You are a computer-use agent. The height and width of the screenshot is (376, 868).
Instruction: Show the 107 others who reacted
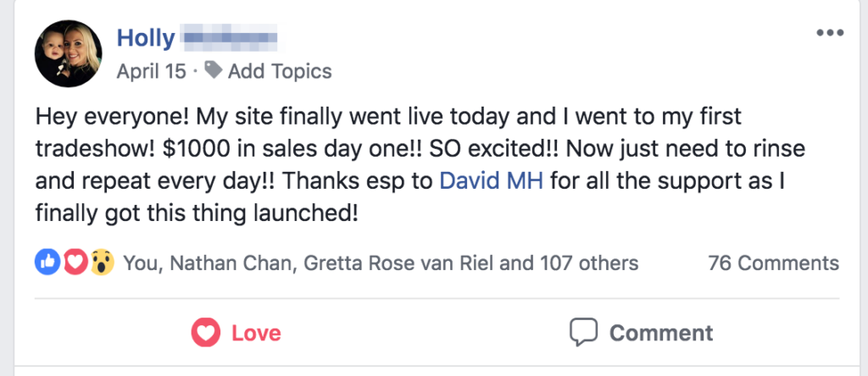(x=587, y=263)
